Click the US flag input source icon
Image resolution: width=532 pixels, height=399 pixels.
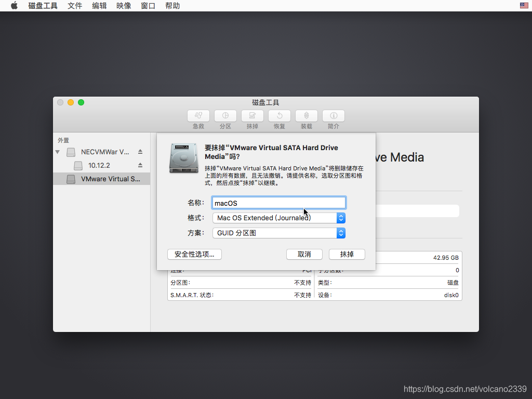point(524,5)
